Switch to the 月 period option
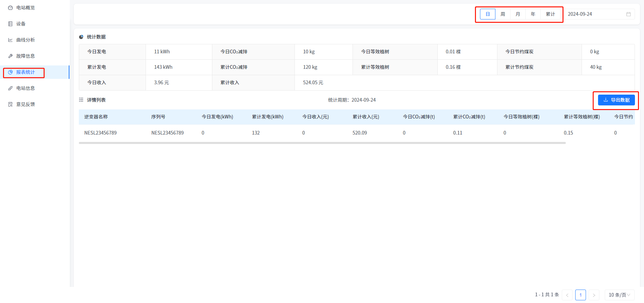Screen dimensions: 644x303 tap(518, 14)
